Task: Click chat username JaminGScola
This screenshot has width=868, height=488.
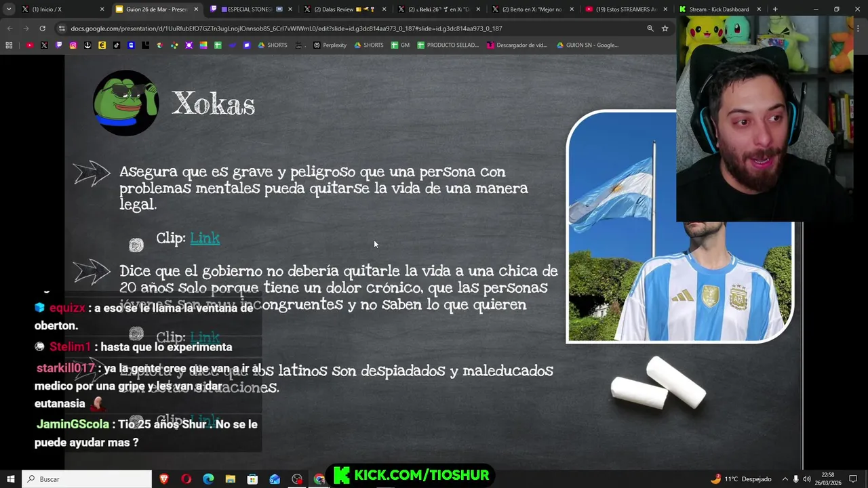Action: tap(73, 424)
